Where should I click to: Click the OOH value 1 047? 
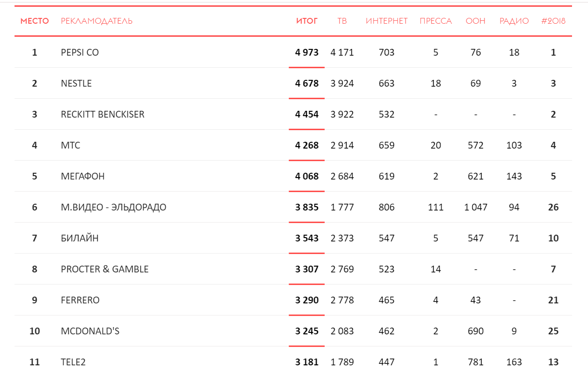point(476,207)
